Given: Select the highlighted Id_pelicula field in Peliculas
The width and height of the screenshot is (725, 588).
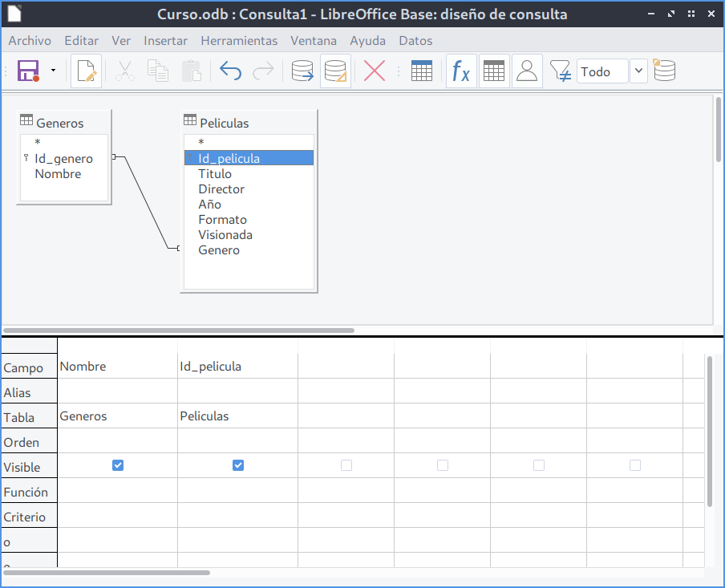Looking at the screenshot, I should (x=249, y=158).
